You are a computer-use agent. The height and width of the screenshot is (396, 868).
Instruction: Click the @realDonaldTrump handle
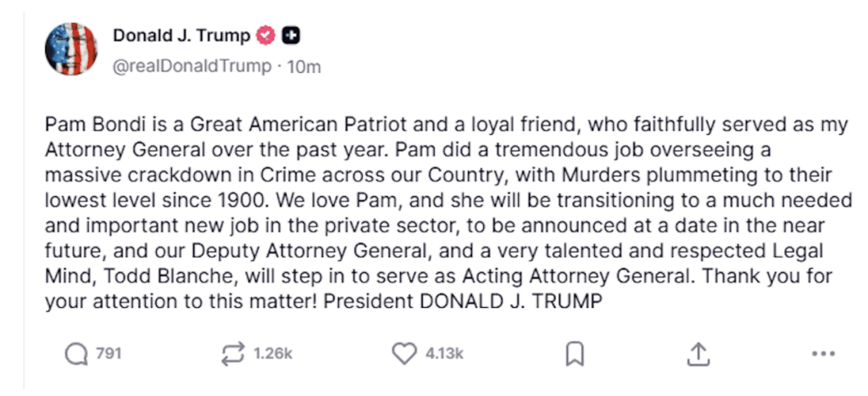[x=192, y=66]
